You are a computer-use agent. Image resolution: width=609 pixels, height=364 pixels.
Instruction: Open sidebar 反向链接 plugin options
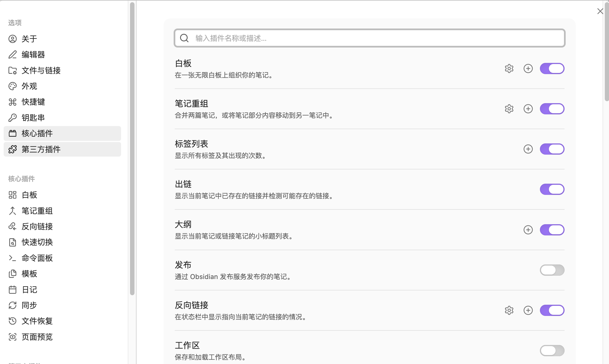click(62, 226)
